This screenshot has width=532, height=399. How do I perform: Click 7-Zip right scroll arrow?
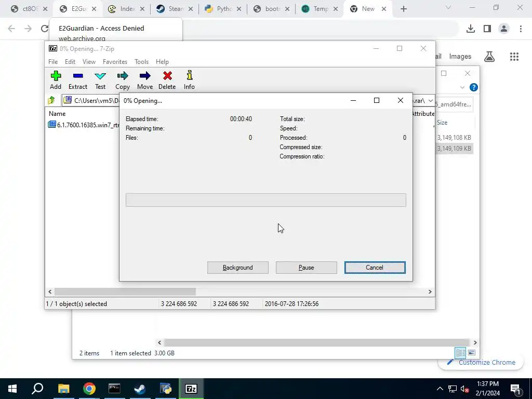(430, 292)
